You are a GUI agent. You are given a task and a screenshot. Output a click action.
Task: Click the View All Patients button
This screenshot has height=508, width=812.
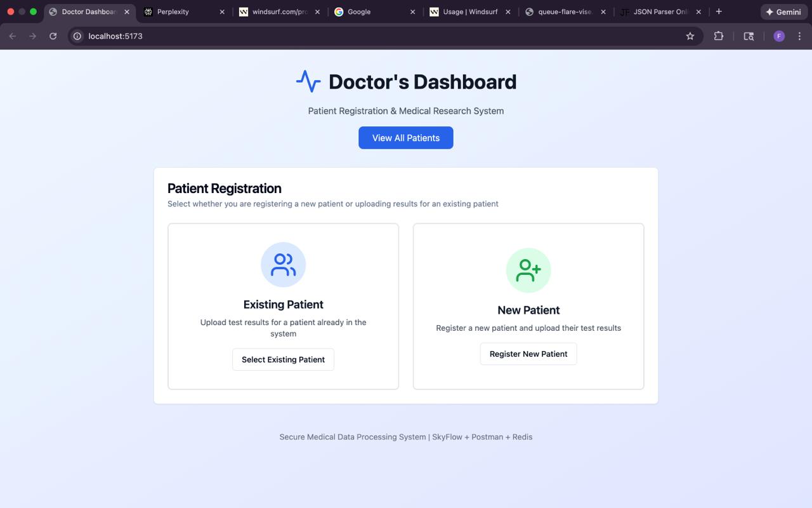406,138
